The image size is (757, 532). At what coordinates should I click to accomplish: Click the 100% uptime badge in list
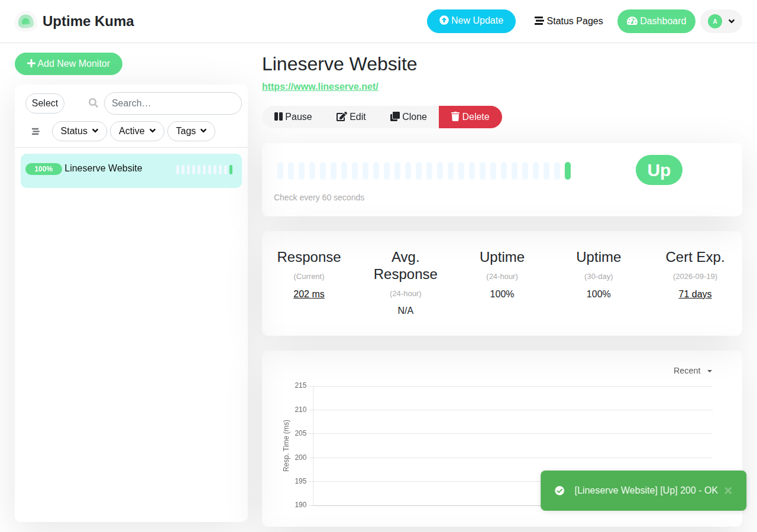(44, 169)
